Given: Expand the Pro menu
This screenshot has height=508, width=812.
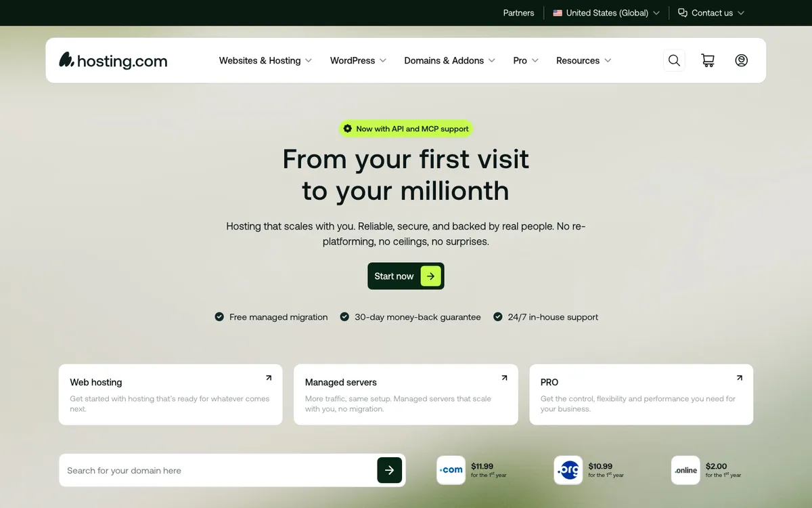Looking at the screenshot, I should pos(526,60).
